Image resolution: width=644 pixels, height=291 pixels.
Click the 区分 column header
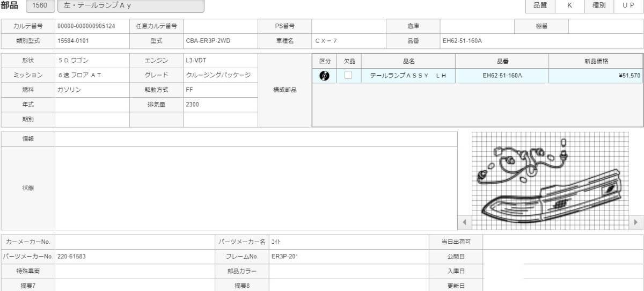[325, 61]
